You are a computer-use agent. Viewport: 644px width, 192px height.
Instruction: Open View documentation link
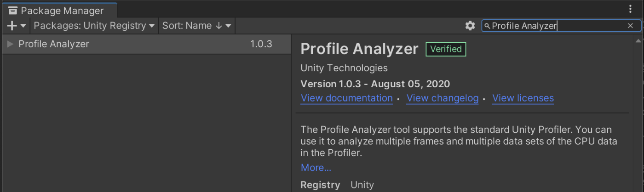click(x=346, y=98)
